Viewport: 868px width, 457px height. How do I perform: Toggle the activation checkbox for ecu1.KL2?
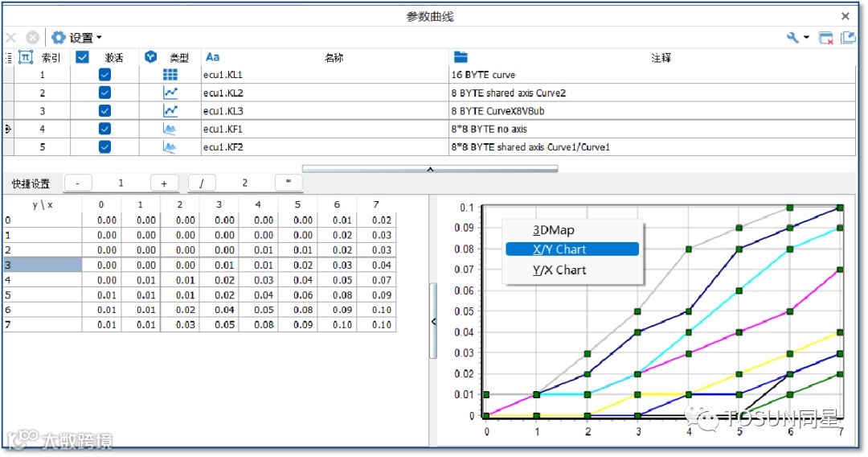(104, 93)
